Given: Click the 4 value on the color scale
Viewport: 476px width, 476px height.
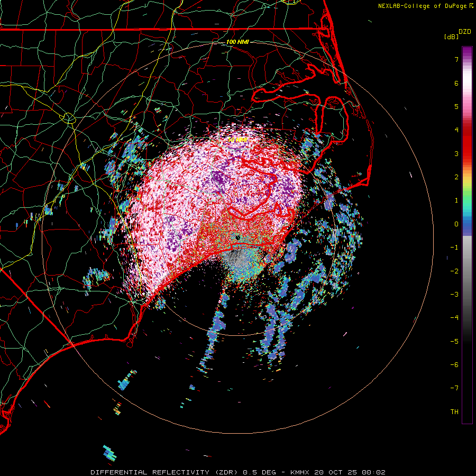Looking at the screenshot, I should click(456, 130).
